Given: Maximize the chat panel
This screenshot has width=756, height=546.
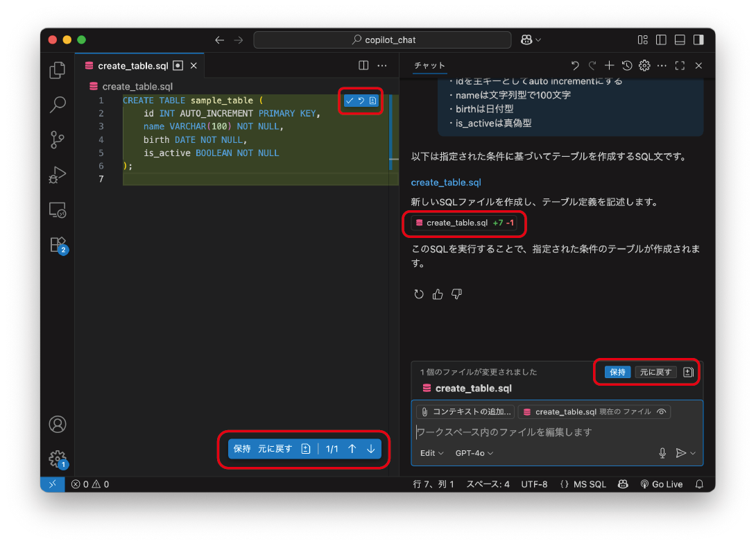Looking at the screenshot, I should (680, 66).
